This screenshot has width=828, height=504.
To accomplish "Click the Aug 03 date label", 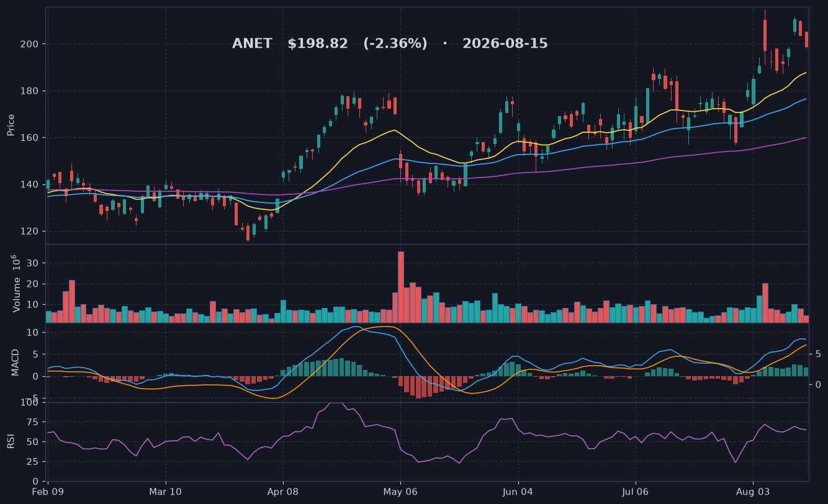I will point(753,492).
